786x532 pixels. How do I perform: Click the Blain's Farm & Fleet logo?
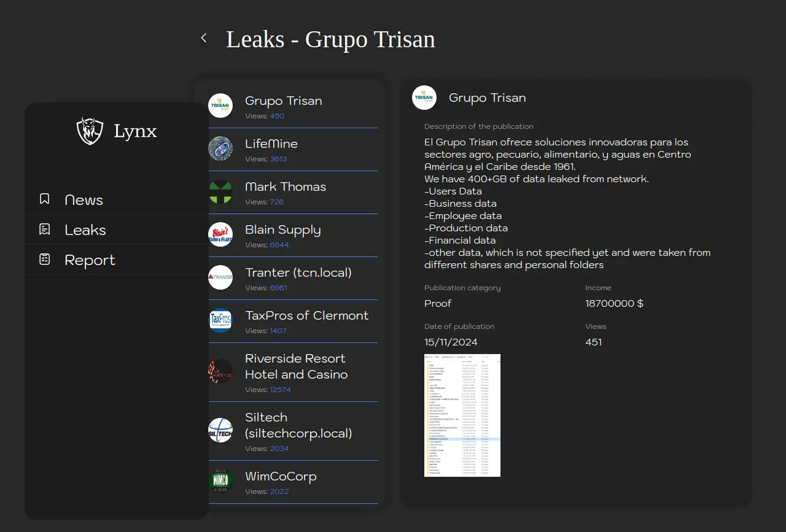pyautogui.click(x=220, y=234)
